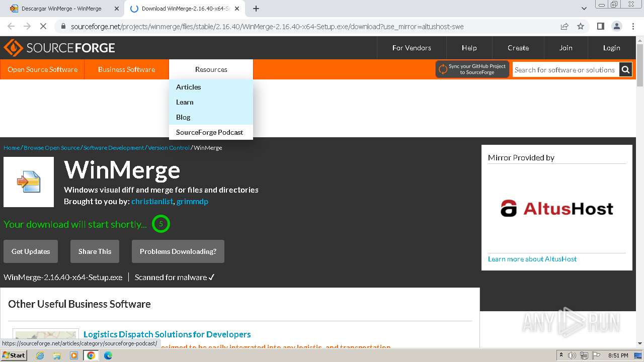Image resolution: width=644 pixels, height=362 pixels.
Task: Close the Descargar WinMerge tab
Action: [x=116, y=9]
